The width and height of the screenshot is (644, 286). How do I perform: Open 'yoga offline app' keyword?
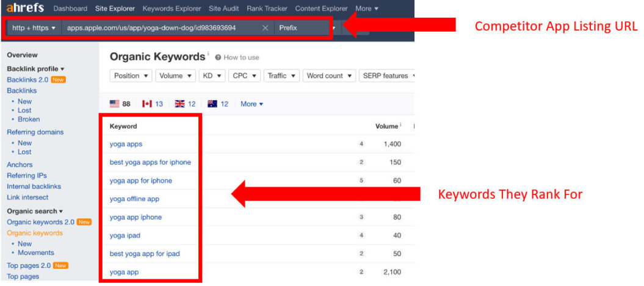pos(134,199)
